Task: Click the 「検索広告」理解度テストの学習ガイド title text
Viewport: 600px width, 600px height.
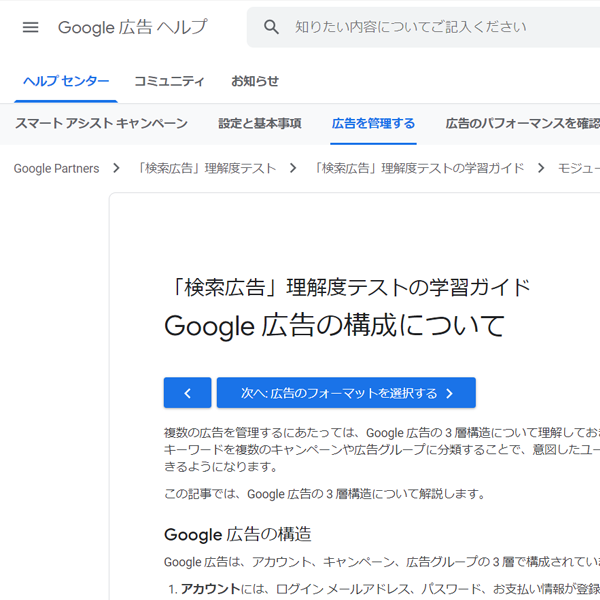Action: [x=351, y=287]
